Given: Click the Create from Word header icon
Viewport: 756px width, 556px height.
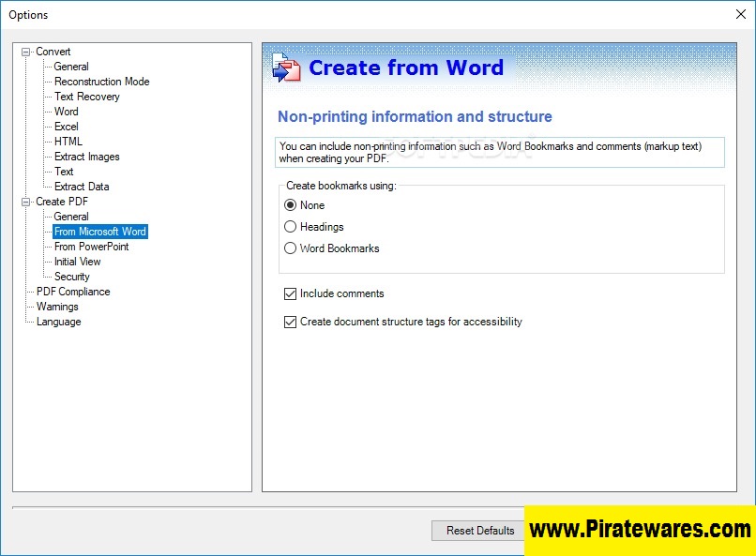Looking at the screenshot, I should pos(286,68).
